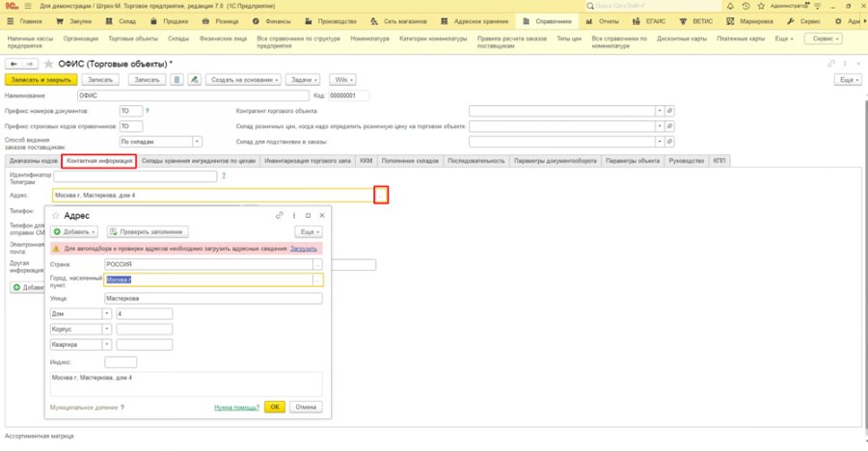
Task: Expand Контрагент торгового объекта dropdown arrow
Action: (x=660, y=111)
